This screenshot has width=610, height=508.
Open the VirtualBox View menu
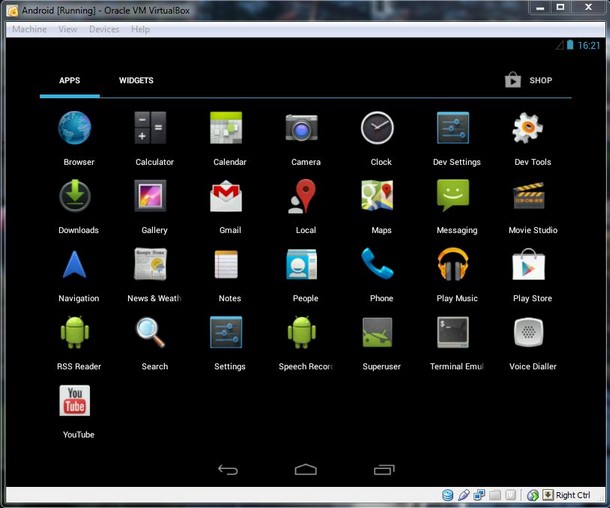[x=68, y=29]
